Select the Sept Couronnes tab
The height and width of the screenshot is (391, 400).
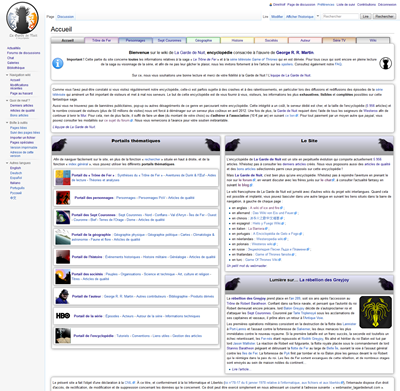pos(169,40)
